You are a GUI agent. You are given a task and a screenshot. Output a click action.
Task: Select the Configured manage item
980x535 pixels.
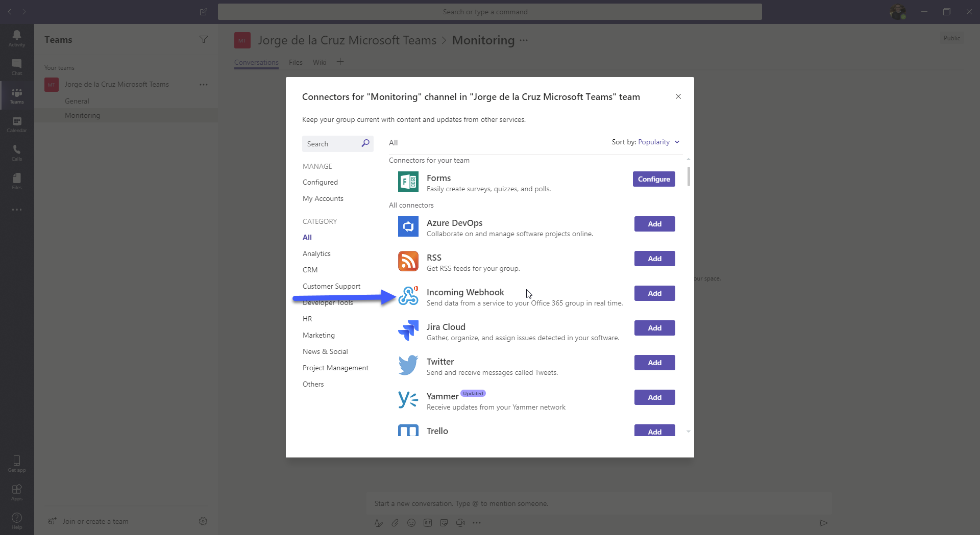tap(320, 182)
